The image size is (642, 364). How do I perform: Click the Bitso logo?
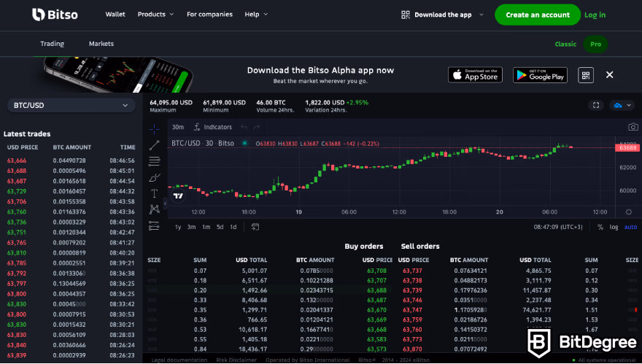[x=55, y=15]
